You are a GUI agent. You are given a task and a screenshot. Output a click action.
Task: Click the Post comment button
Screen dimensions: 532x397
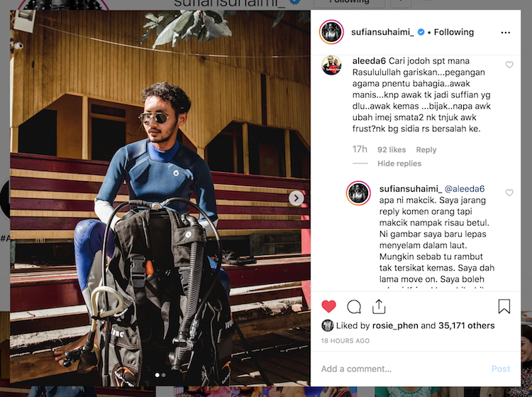tap(501, 369)
